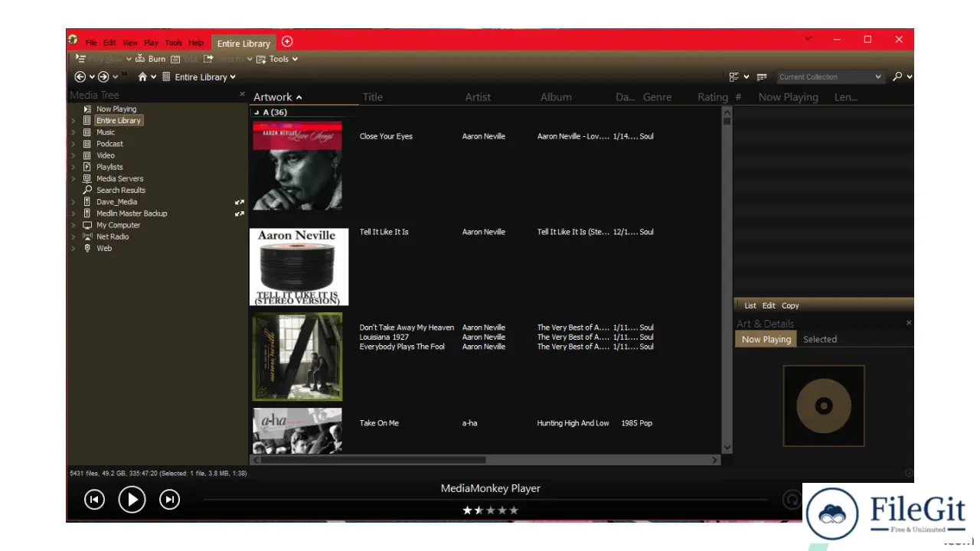Click the Search Results magnifier icon
The width and height of the screenshot is (980, 551).
(x=87, y=190)
